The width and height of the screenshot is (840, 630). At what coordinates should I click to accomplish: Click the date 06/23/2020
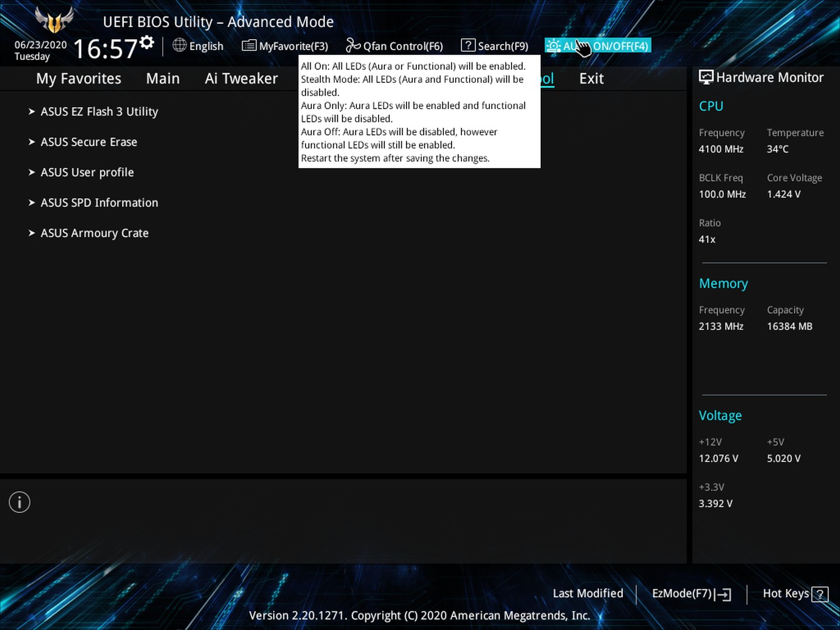41,45
